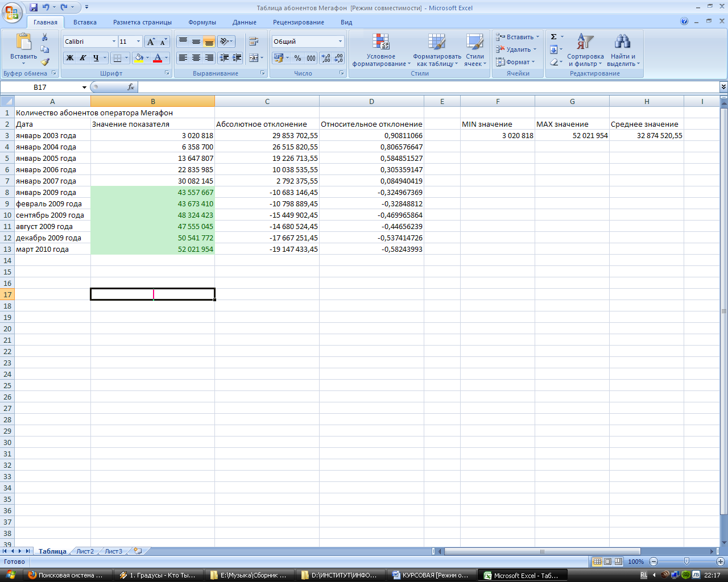728x582 pixels.
Task: Switch to Page Break Preview
Action: (x=618, y=562)
